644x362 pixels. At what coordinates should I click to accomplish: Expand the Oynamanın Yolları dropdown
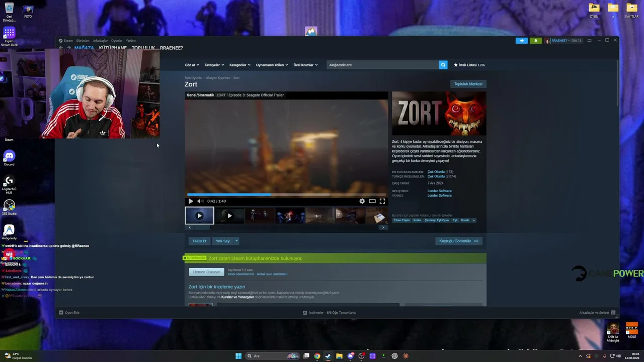tap(272, 65)
